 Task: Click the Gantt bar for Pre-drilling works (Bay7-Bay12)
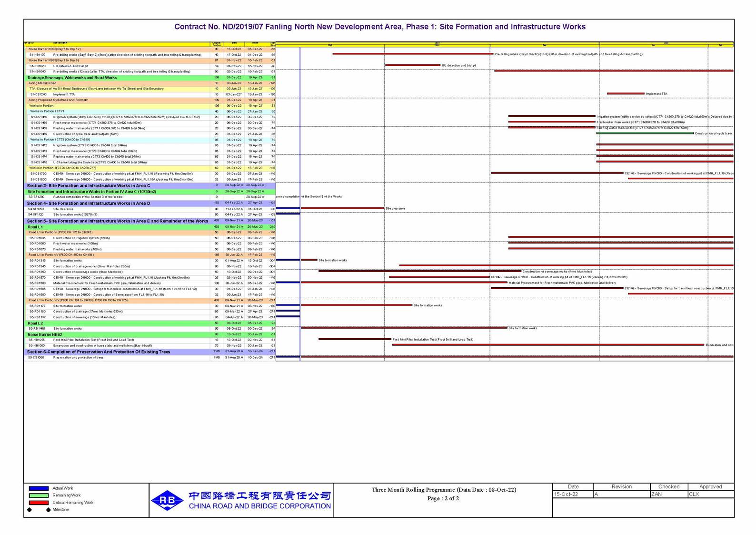(413, 54)
